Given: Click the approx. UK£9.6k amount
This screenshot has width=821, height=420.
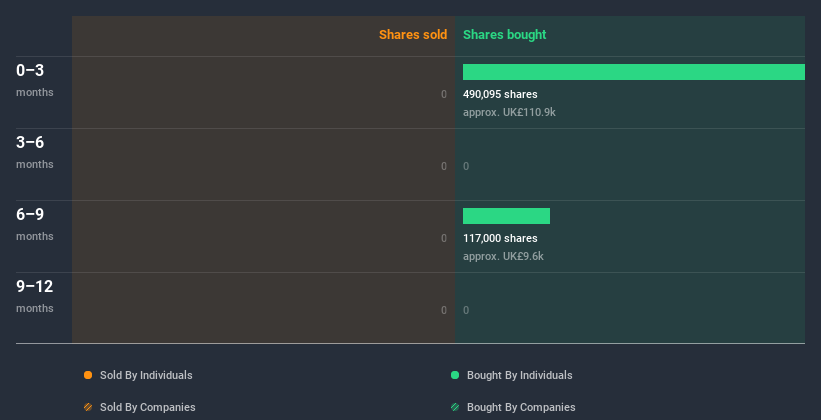Looking at the screenshot, I should pos(503,256).
